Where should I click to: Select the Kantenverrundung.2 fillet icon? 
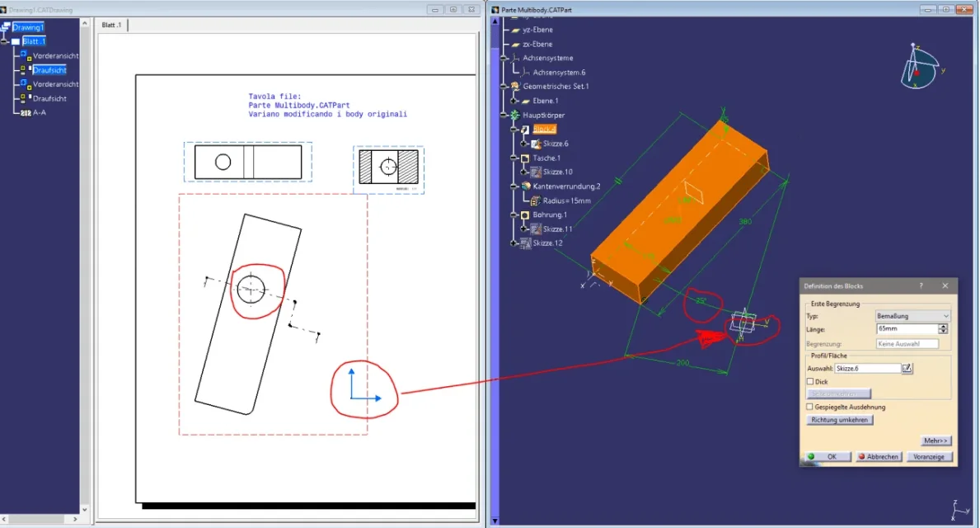tap(525, 186)
